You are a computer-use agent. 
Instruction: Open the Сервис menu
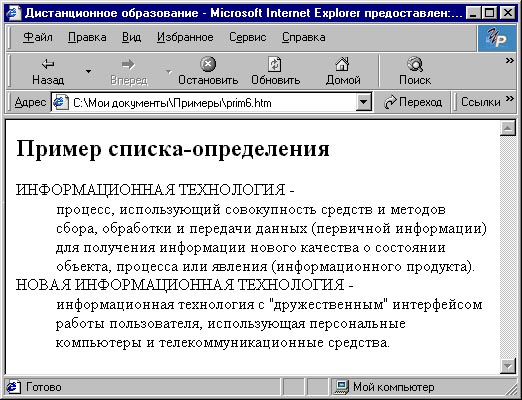(247, 37)
